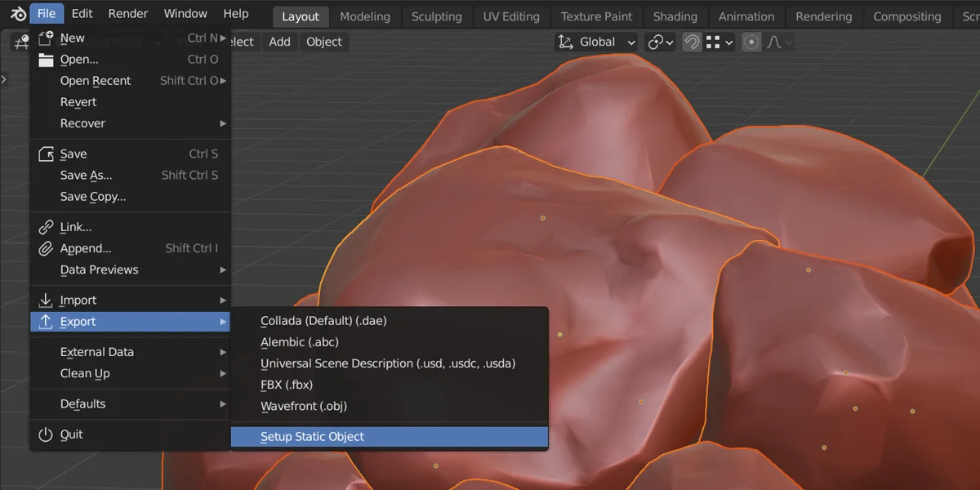This screenshot has width=980, height=490.
Task: Click the proportional falloff curve control
Action: 775,42
